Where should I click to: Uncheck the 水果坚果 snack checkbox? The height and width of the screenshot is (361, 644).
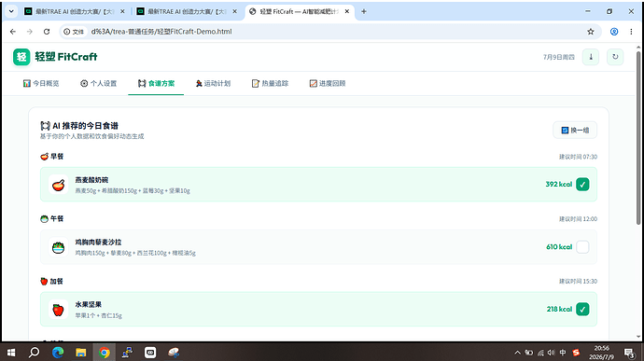[x=582, y=310]
